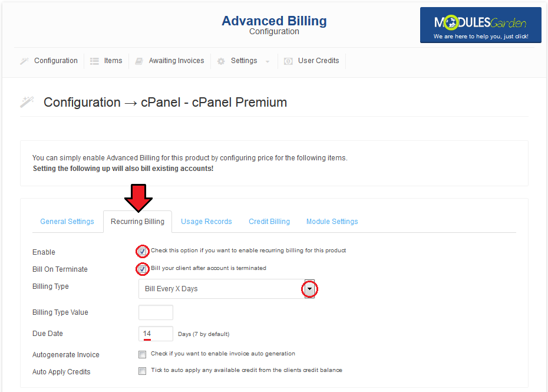The width and height of the screenshot is (548, 392).
Task: Click the Awaiting Invoices document icon
Action: coord(139,61)
